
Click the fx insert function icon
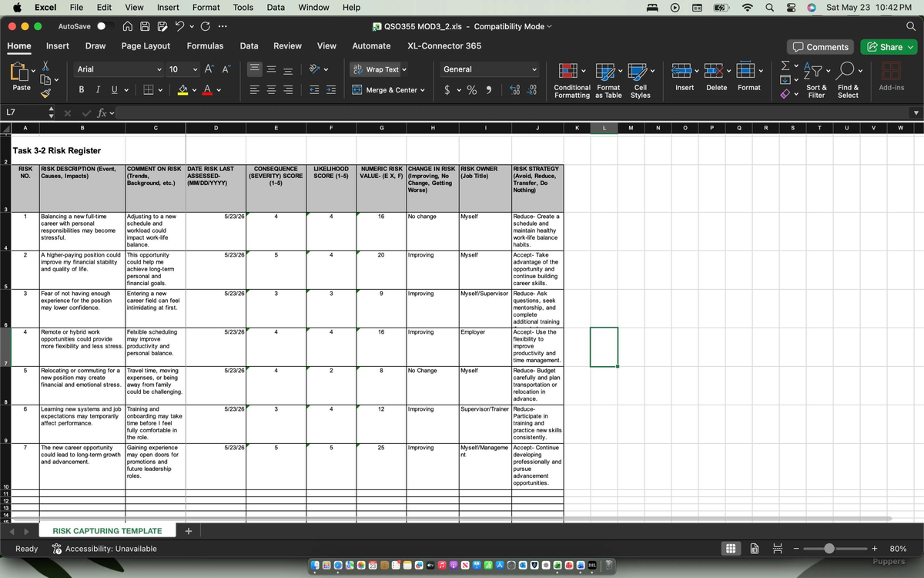(x=101, y=113)
